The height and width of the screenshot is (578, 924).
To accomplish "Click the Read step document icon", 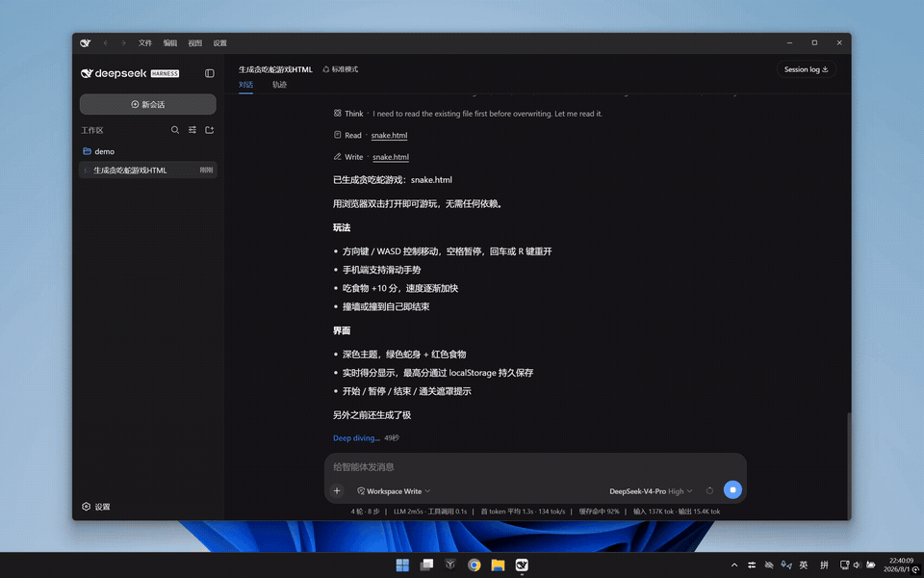I will tap(337, 135).
